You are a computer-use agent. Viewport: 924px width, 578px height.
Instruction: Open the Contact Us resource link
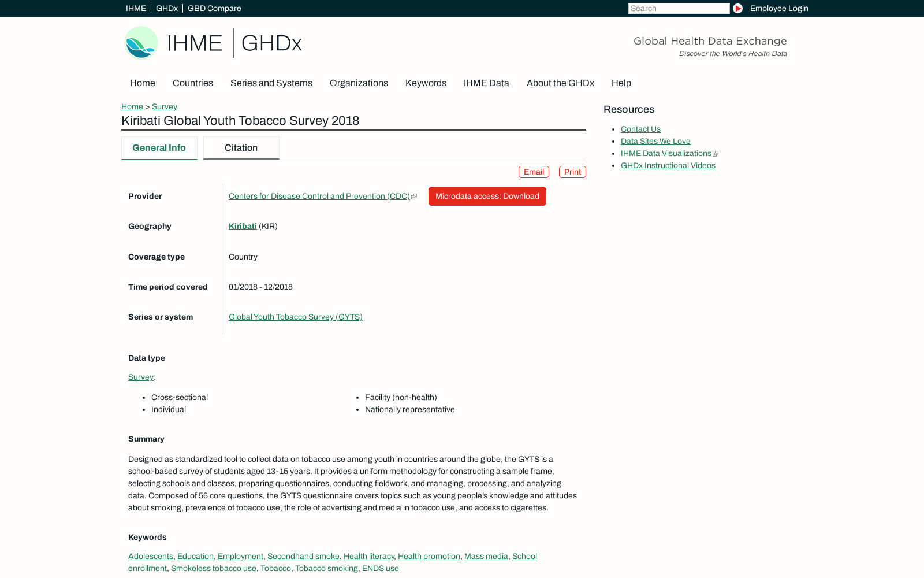tap(640, 129)
